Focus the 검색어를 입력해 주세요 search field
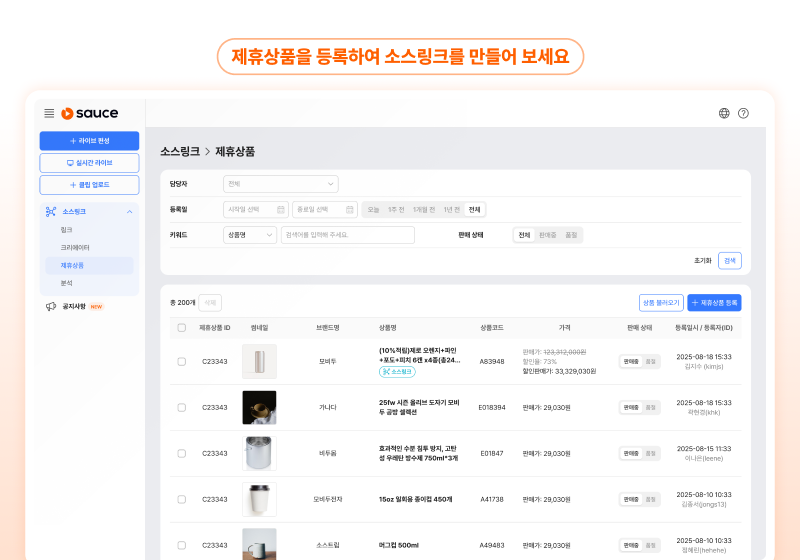The width and height of the screenshot is (800, 560). click(347, 235)
